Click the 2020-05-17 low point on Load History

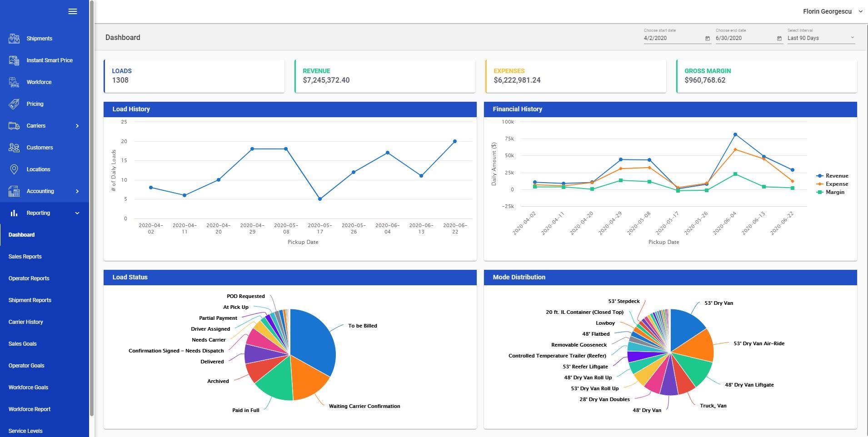point(320,199)
